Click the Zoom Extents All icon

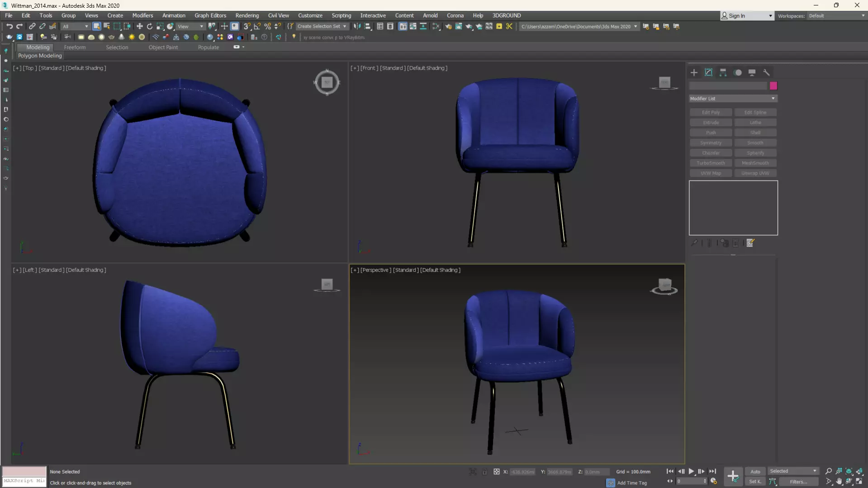(x=859, y=471)
